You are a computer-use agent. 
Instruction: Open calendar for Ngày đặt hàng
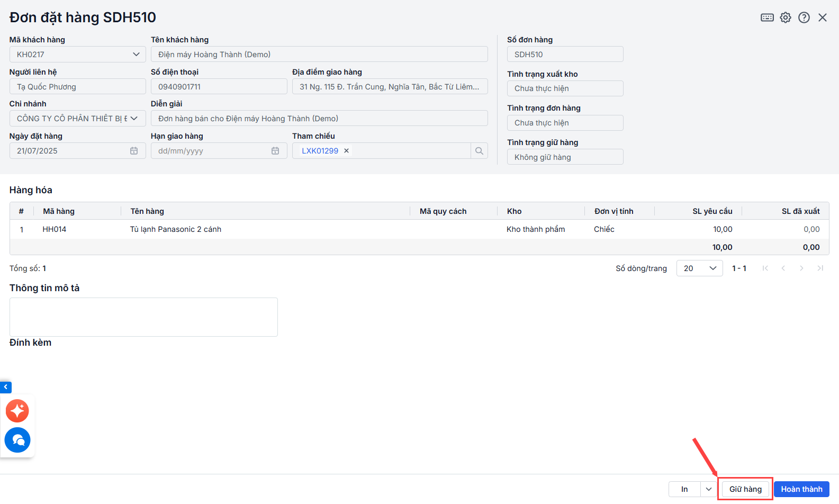click(134, 151)
